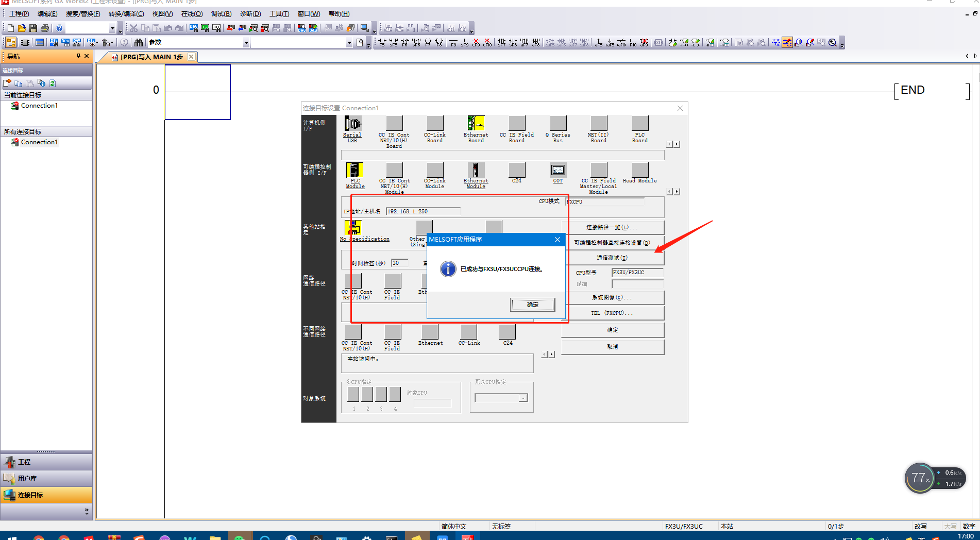Choose the PLC Module icon
Screen dimensions: 980x540
[354, 171]
